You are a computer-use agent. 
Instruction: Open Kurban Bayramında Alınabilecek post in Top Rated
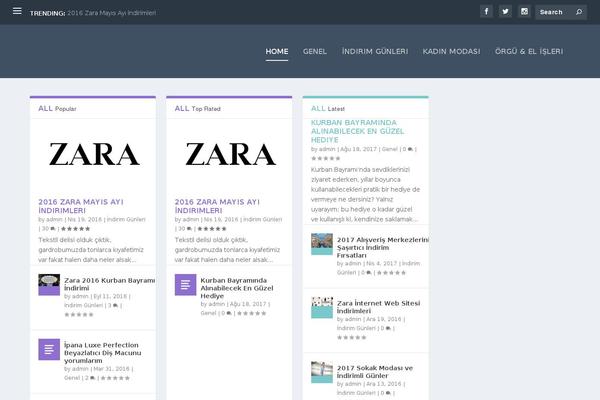click(x=236, y=288)
